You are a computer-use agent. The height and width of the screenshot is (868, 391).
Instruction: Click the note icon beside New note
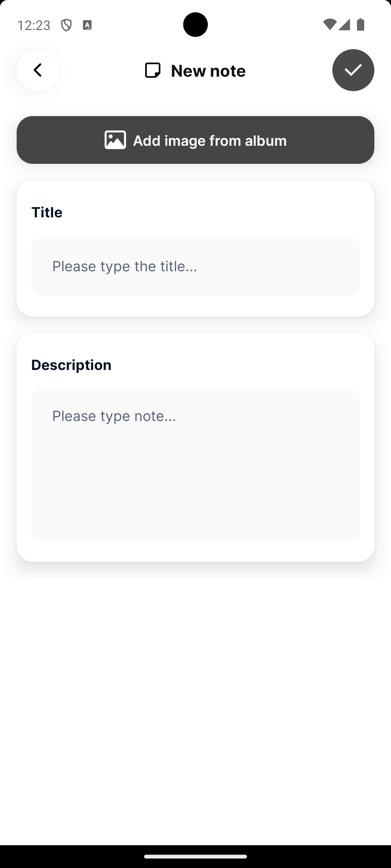(152, 70)
